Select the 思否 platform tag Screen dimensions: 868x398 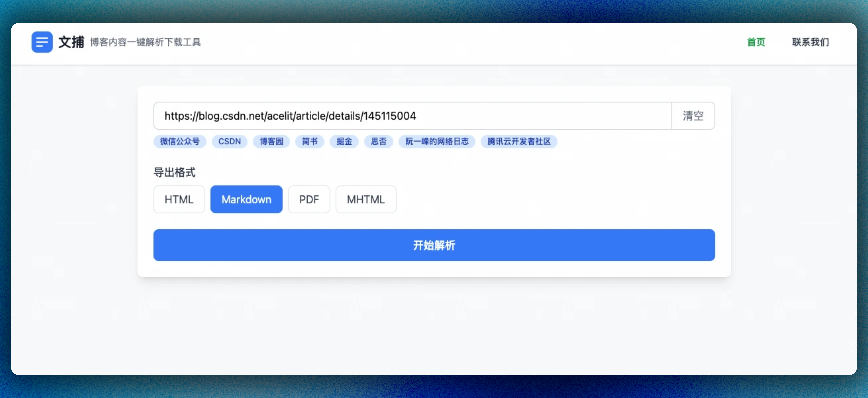click(x=378, y=141)
